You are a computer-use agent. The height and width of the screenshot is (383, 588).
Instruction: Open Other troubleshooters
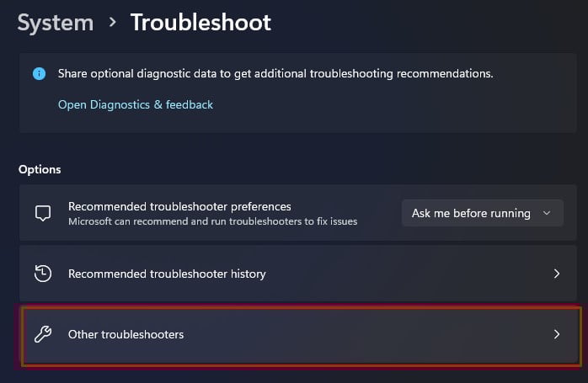point(302,335)
